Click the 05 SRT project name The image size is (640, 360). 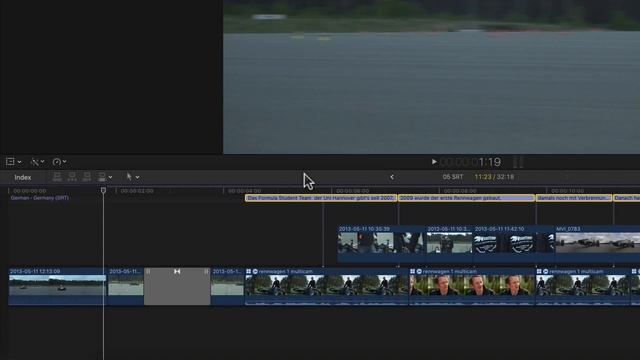(453, 177)
